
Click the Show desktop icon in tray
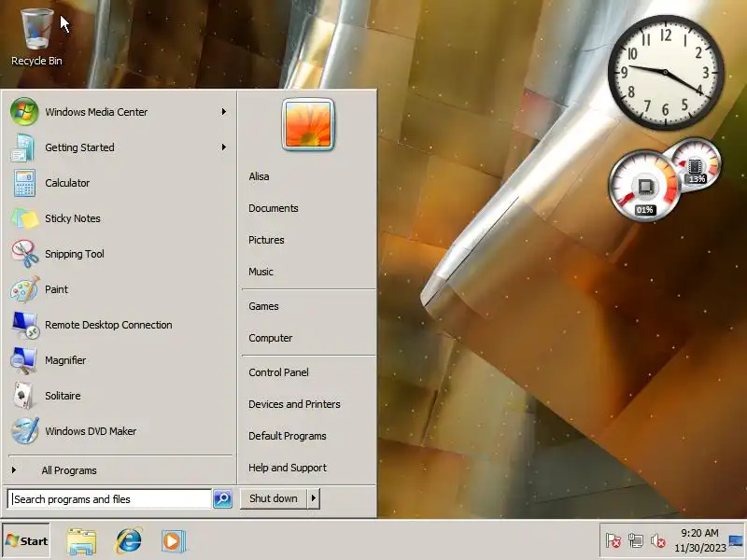736,541
